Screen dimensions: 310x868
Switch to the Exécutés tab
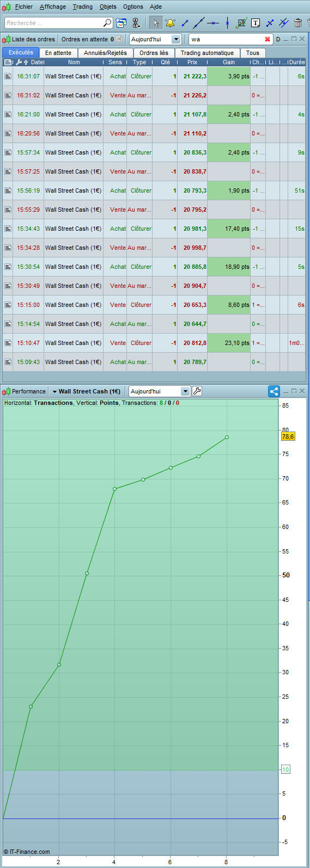coord(21,53)
